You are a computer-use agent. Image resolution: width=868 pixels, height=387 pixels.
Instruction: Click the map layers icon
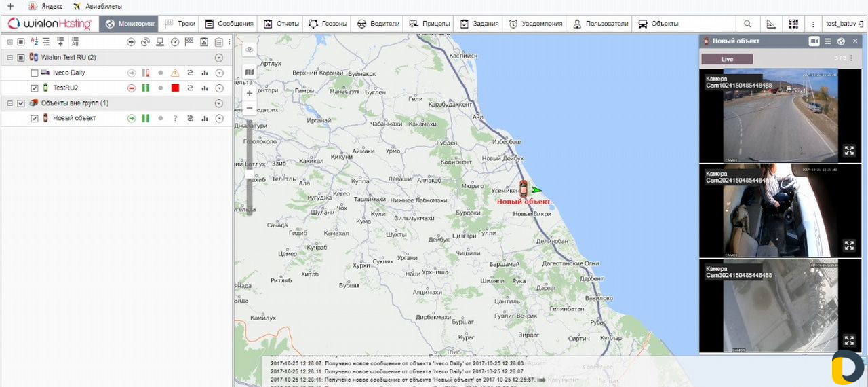(x=250, y=71)
